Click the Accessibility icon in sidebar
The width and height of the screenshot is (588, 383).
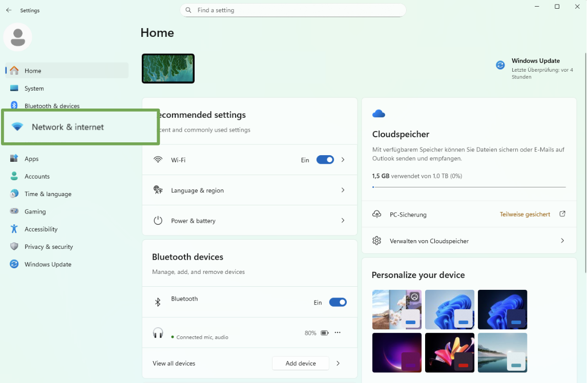[x=14, y=229]
